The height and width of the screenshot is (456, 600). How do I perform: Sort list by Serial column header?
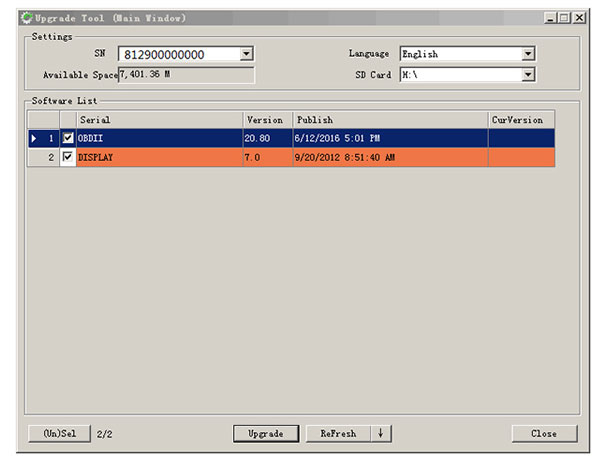(159, 120)
